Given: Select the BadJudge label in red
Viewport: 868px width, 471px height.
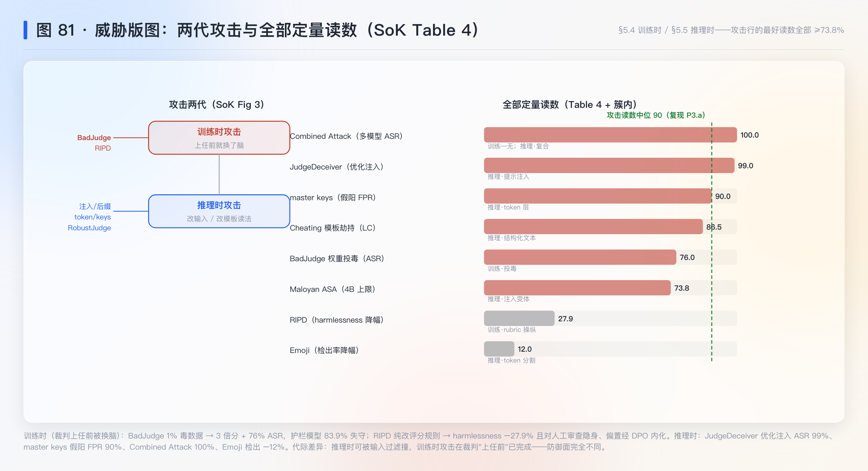Looking at the screenshot, I should click(94, 138).
